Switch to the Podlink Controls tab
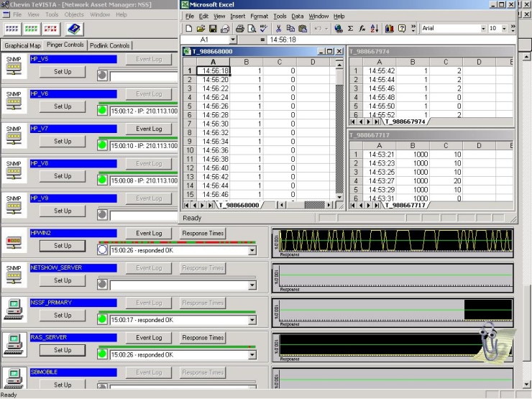 [109, 45]
